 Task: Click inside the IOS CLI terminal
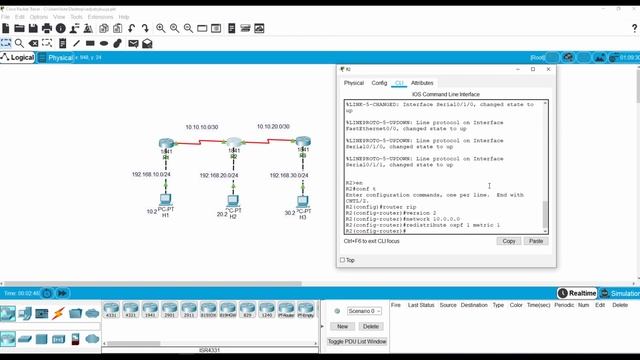pos(443,167)
